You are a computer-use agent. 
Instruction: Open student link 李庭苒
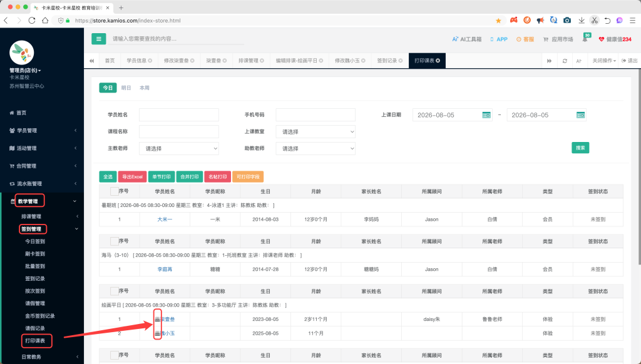165,269
